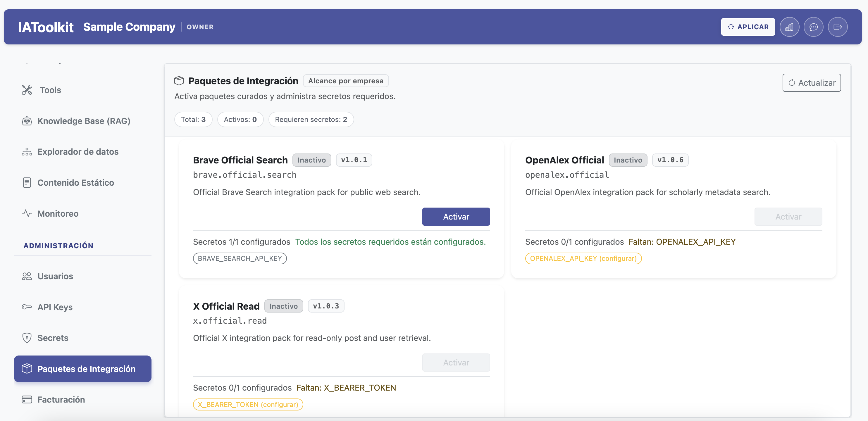Log out using the exit icon
868x421 pixels.
[x=838, y=27]
